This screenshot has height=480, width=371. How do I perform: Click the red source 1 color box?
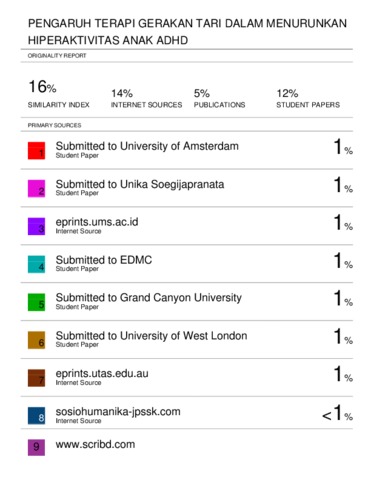coord(36,151)
